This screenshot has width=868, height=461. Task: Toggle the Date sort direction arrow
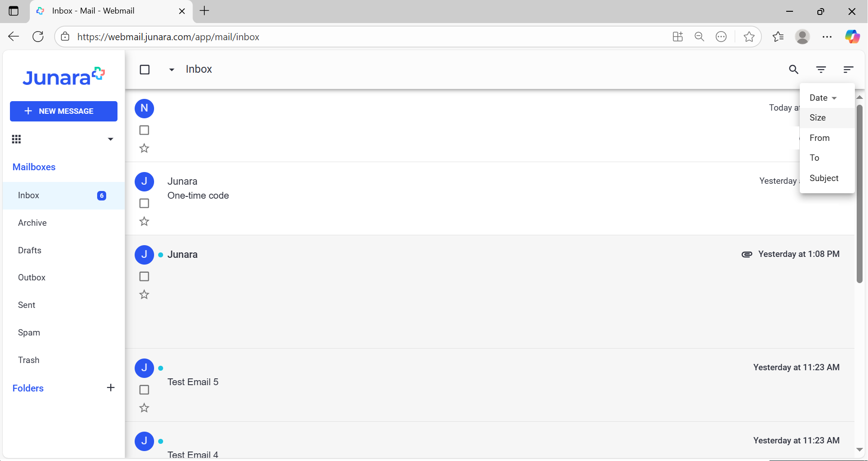point(834,98)
